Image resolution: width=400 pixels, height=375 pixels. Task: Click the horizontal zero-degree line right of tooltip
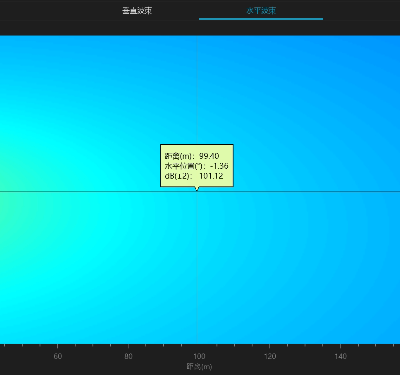click(317, 192)
